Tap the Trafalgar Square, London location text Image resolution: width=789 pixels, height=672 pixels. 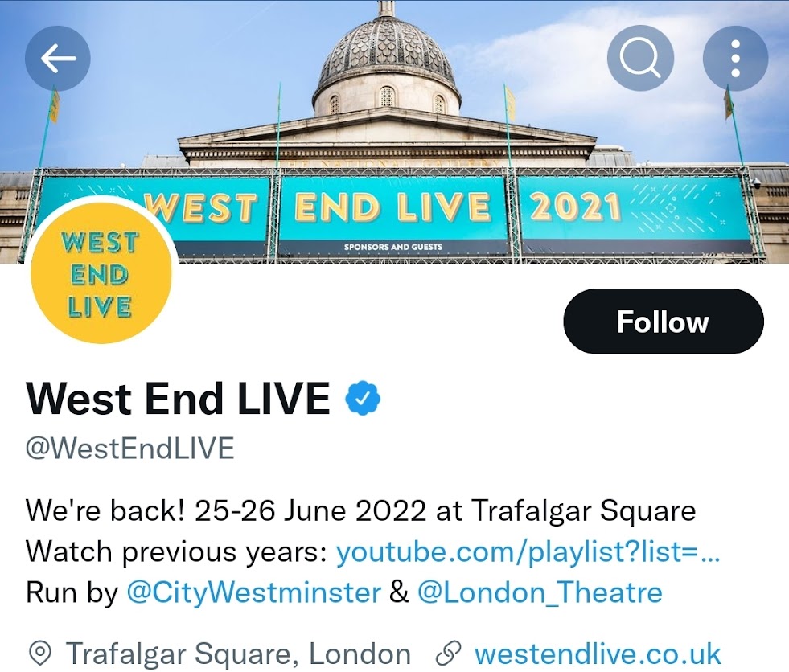[x=239, y=654]
